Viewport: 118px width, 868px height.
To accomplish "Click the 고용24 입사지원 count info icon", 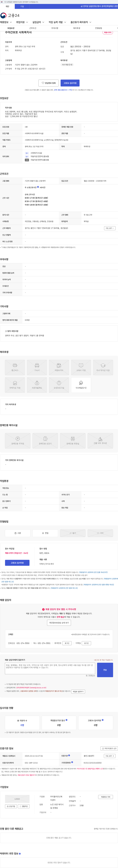I will coord(103,720).
